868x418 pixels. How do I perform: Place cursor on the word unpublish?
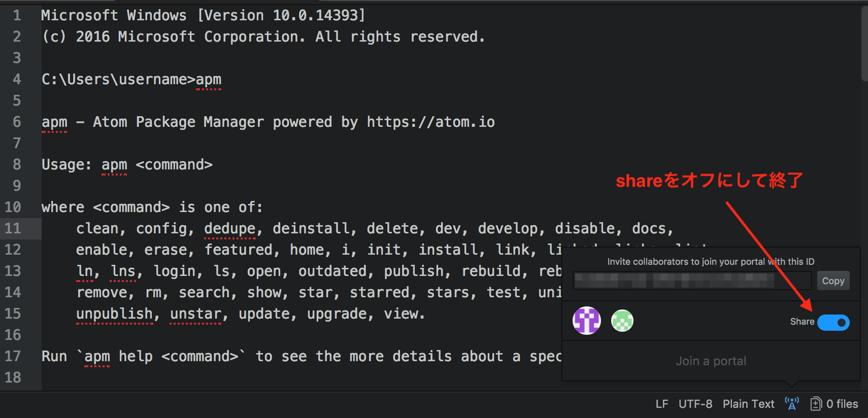click(x=114, y=313)
